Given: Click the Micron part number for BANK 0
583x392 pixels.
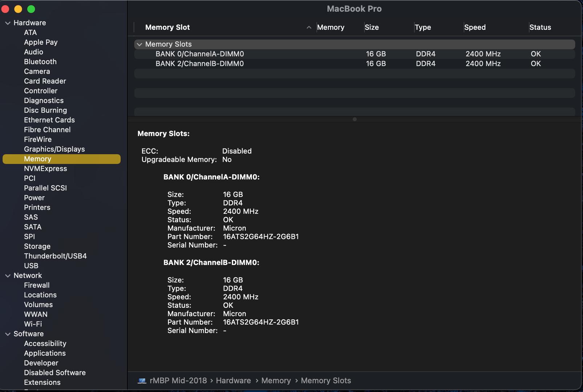Looking at the screenshot, I should (261, 237).
